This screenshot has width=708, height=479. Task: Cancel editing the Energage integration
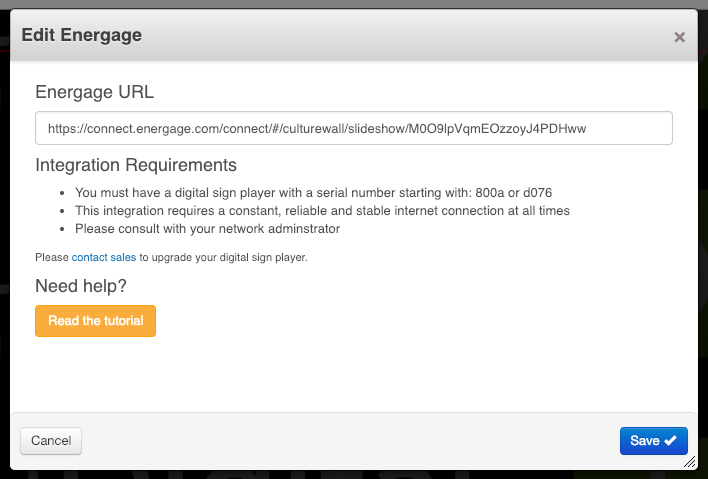[51, 441]
